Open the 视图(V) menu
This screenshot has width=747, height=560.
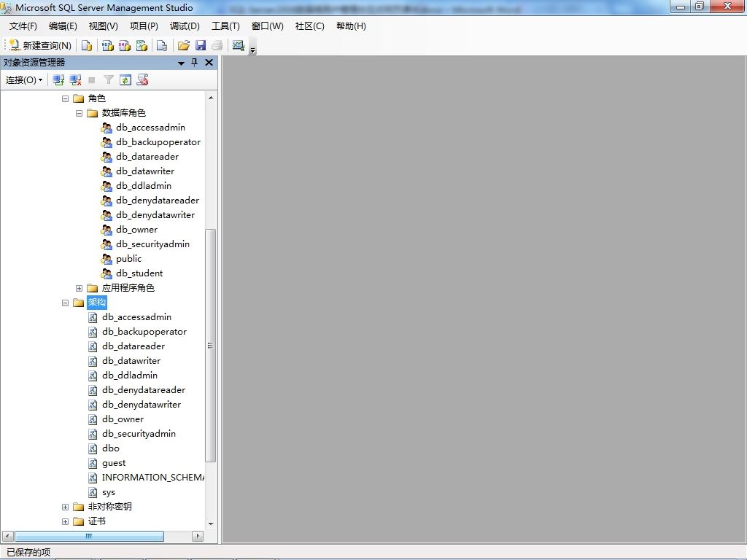tap(104, 26)
